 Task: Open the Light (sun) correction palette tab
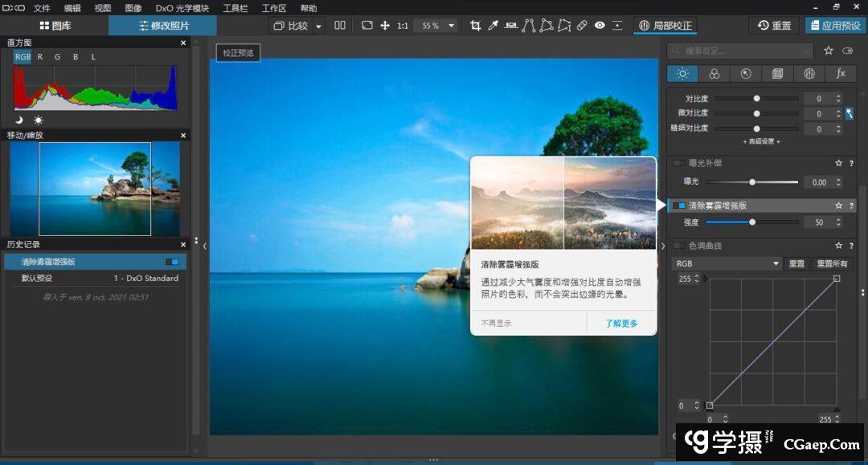(x=682, y=74)
